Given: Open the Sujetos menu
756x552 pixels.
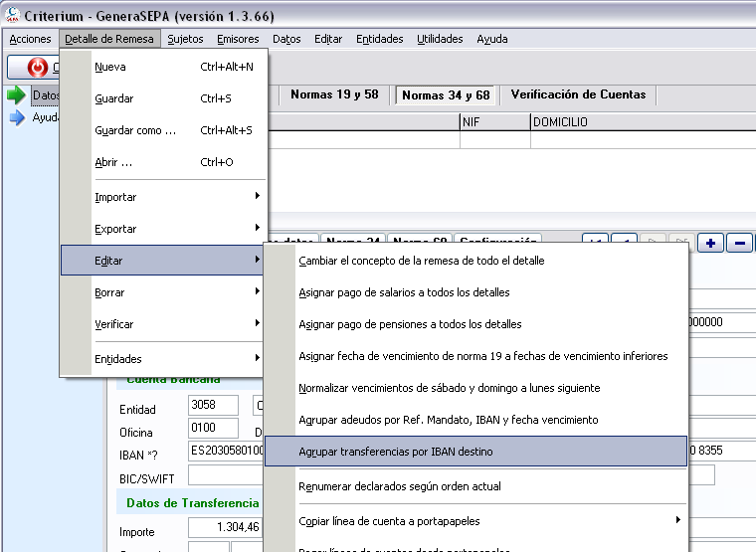Looking at the screenshot, I should tap(185, 39).
